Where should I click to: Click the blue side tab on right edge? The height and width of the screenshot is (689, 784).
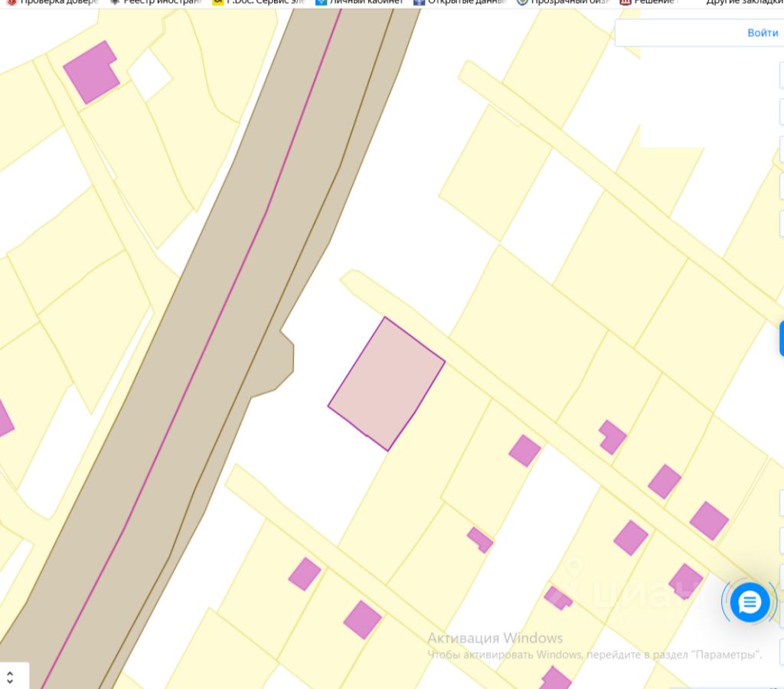782,338
